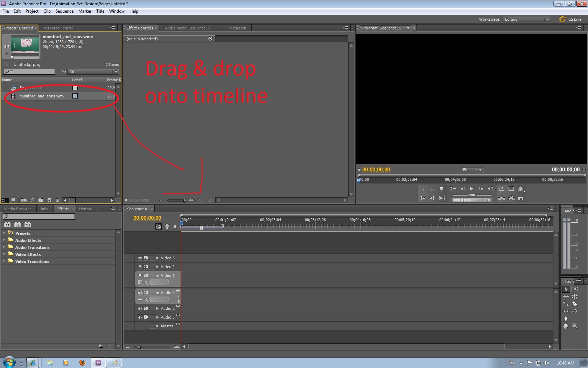The width and height of the screenshot is (588, 368).
Task: Step back one frame in Program monitor
Action: (x=462, y=189)
